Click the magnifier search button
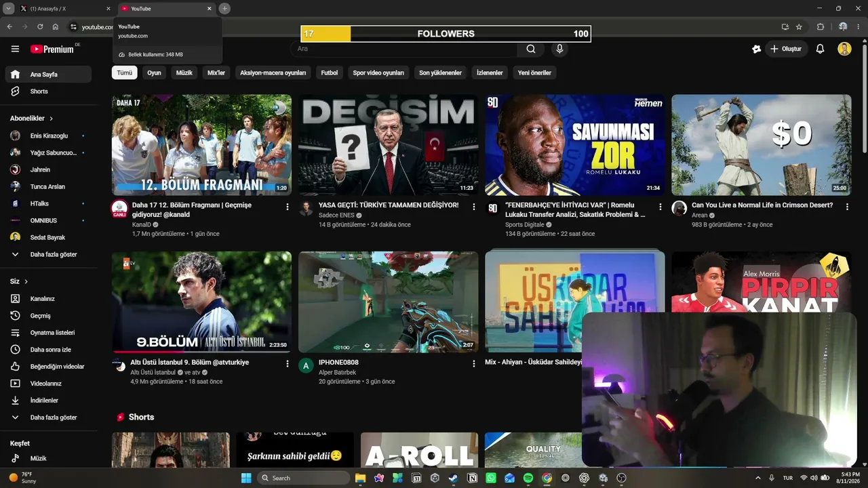 coord(531,49)
